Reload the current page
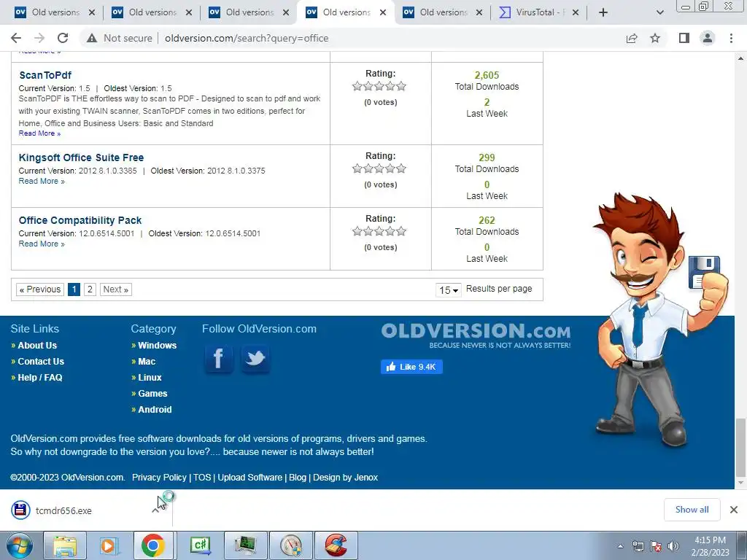 63,38
